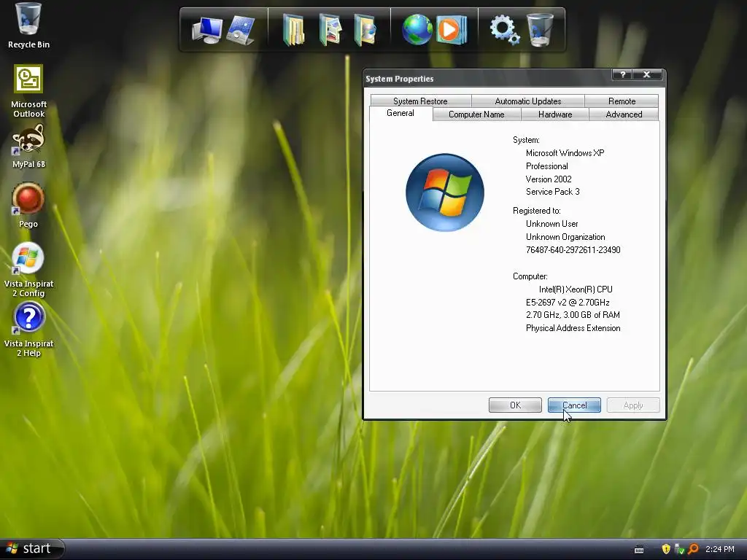
Task: Select the Pego red ball icon
Action: click(28, 205)
